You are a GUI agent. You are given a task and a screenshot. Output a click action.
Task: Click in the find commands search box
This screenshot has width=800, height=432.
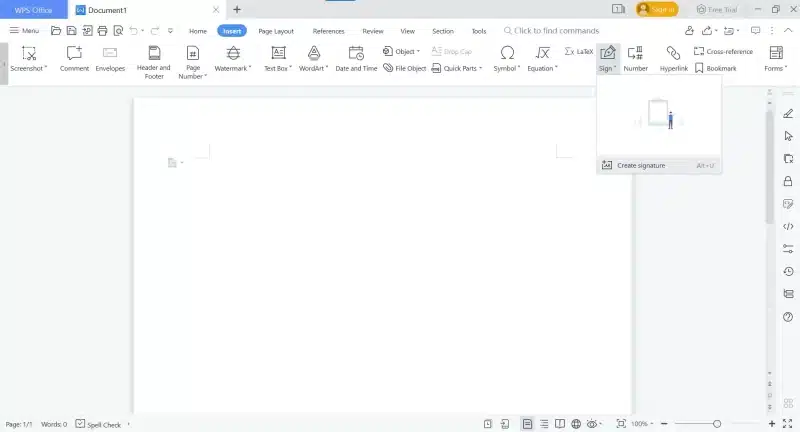coord(551,31)
